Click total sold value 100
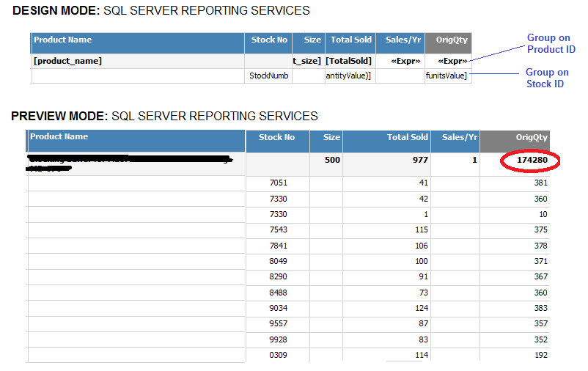This screenshot has width=588, height=371. click(x=422, y=261)
